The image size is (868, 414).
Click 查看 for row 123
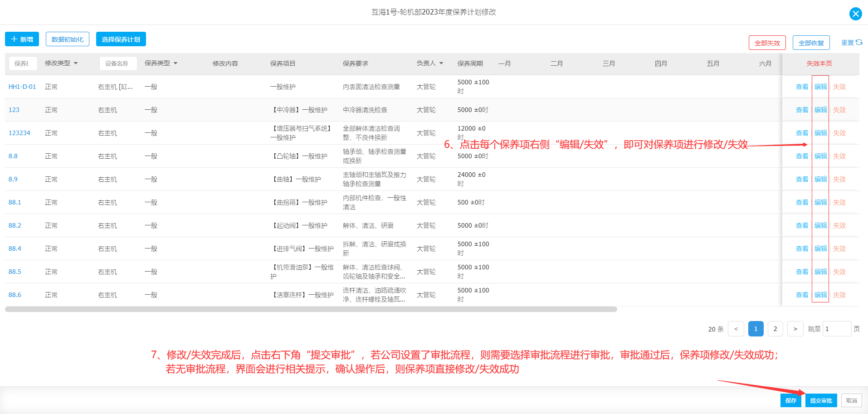[x=802, y=110]
